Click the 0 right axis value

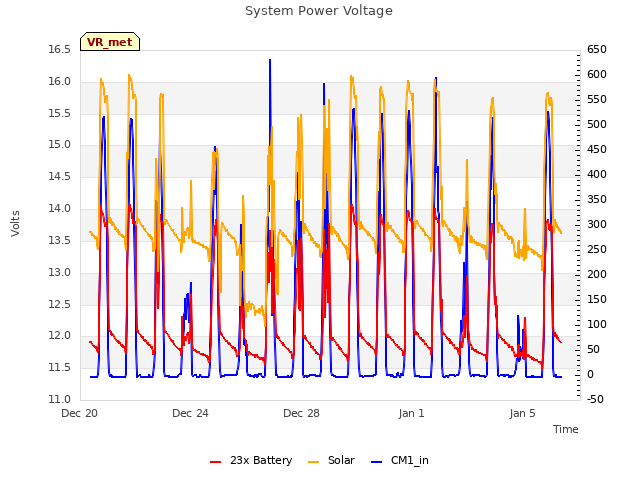590,374
